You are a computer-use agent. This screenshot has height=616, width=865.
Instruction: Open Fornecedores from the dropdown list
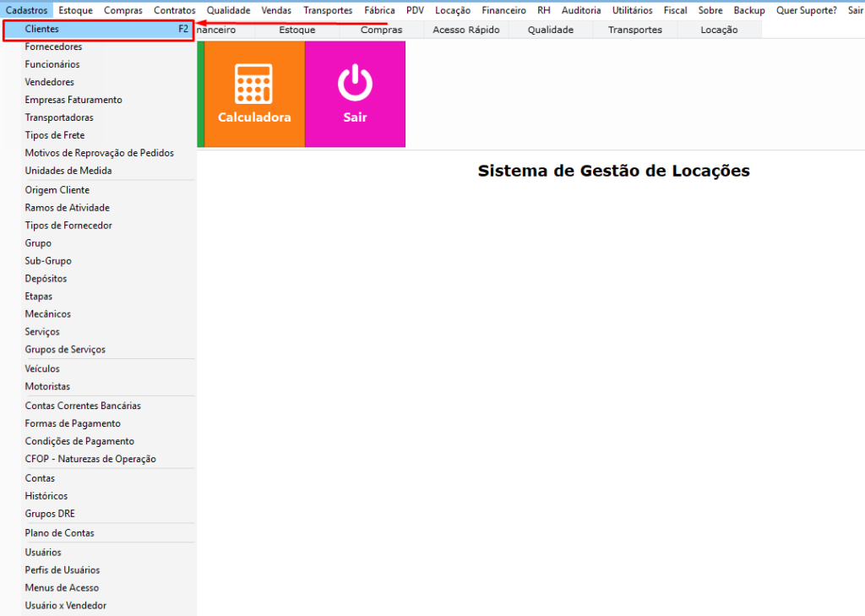pyautogui.click(x=53, y=46)
